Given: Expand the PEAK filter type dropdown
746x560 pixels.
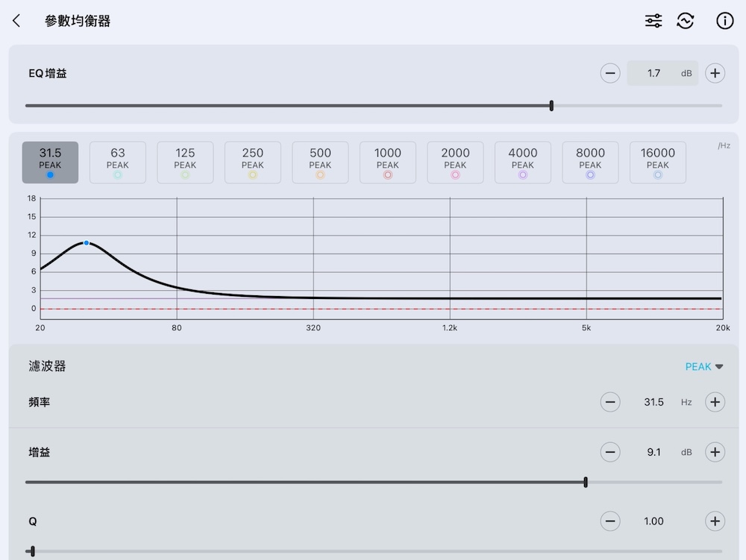Looking at the screenshot, I should click(x=704, y=367).
